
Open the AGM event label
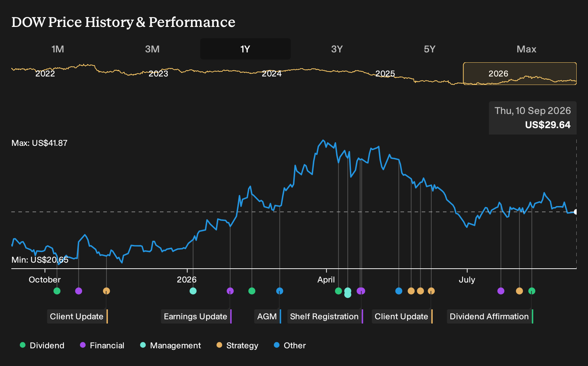coord(267,316)
